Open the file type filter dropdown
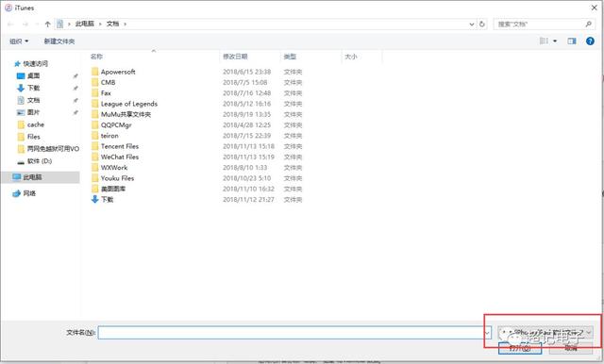Screen dimensions: 604x364 [x=545, y=332]
